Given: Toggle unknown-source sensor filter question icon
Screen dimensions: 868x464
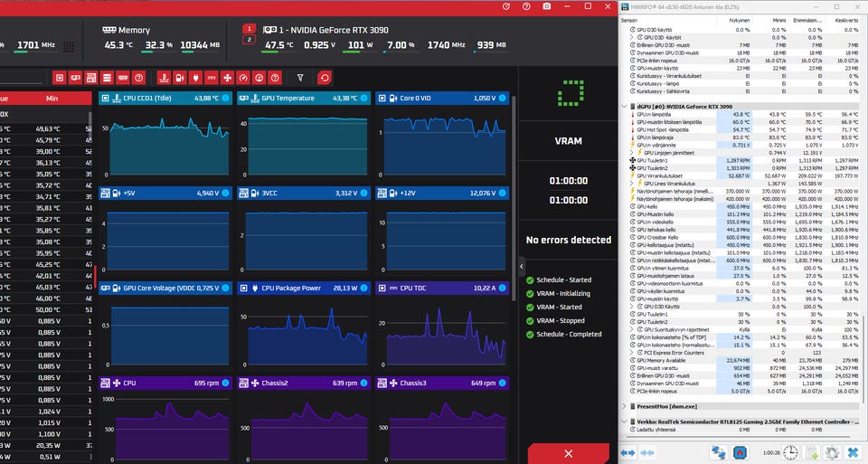Looking at the screenshot, I should coord(139,78).
